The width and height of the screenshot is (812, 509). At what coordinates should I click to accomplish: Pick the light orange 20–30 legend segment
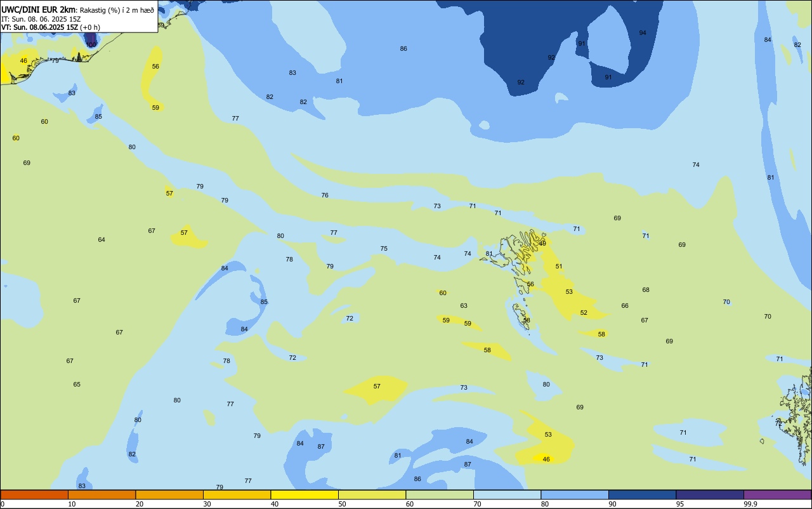point(169,494)
